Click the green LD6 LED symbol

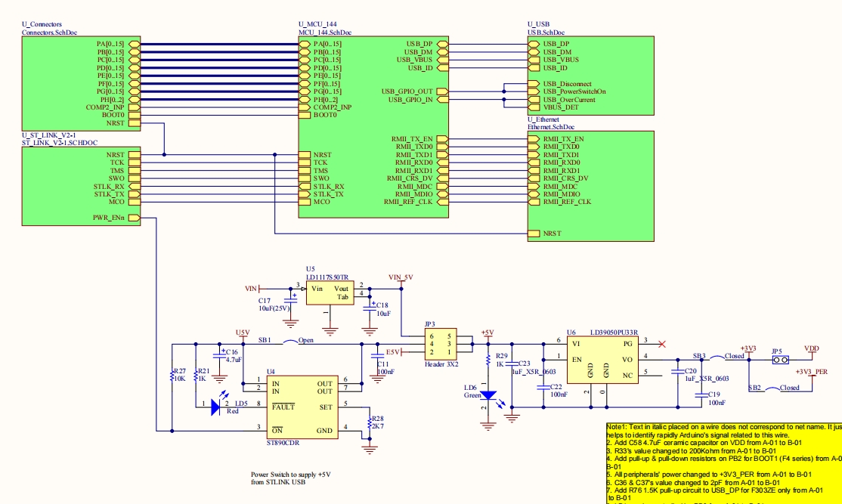[x=489, y=394]
